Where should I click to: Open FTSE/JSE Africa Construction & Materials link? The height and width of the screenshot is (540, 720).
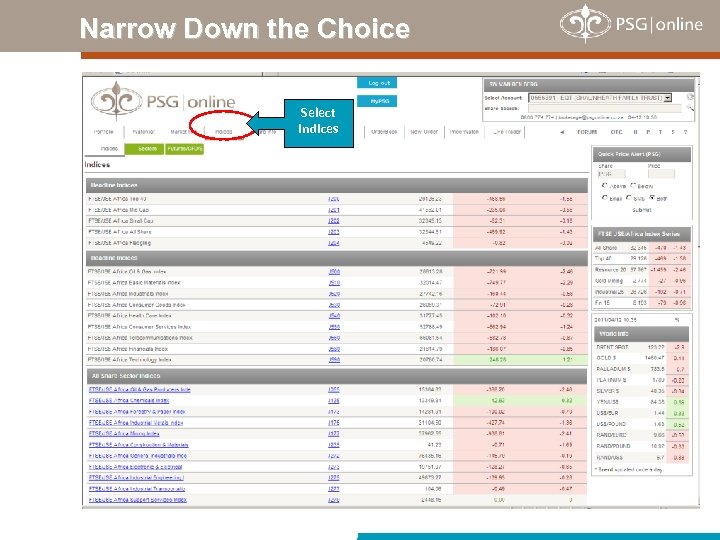point(138,445)
